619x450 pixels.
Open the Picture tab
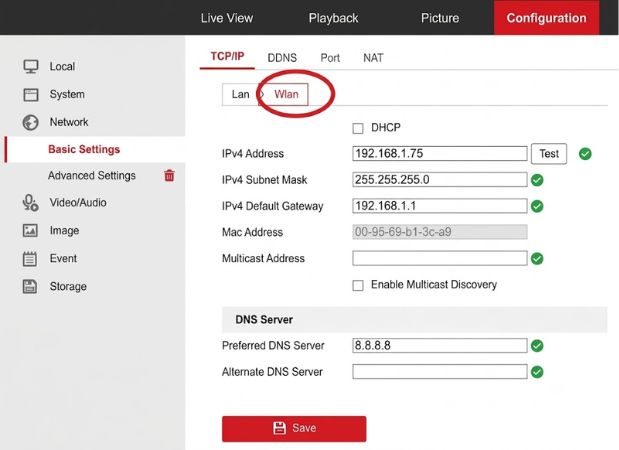click(440, 18)
